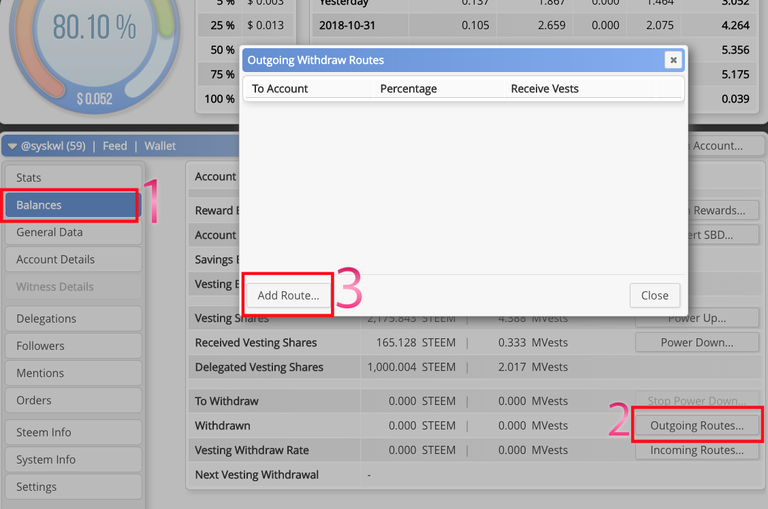The height and width of the screenshot is (509, 768).
Task: Click the Rewards... button
Action: click(x=723, y=211)
